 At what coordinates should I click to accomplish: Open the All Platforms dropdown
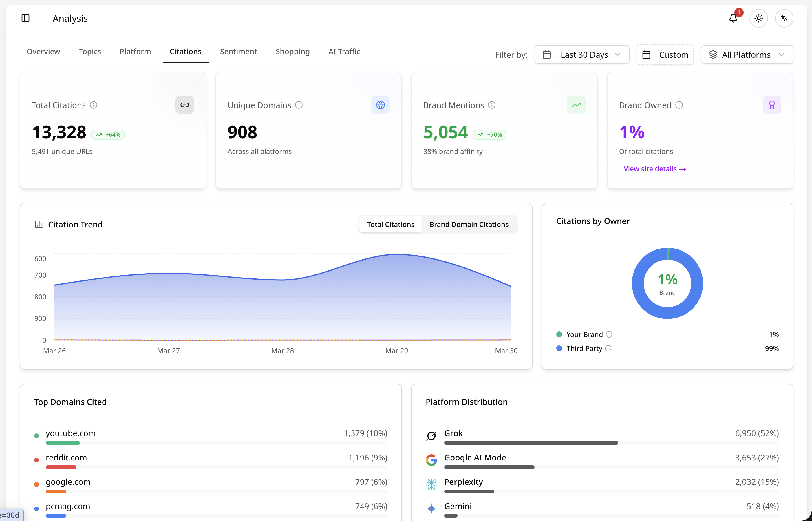(747, 54)
